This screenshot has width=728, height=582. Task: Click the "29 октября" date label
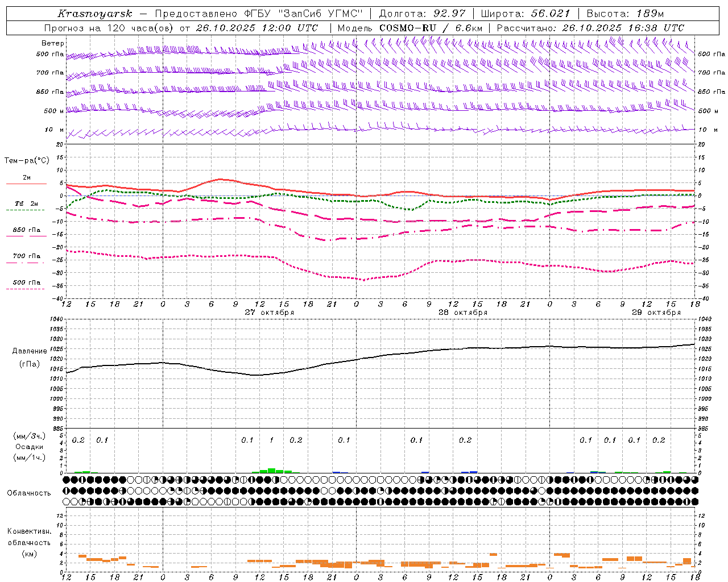656,313
